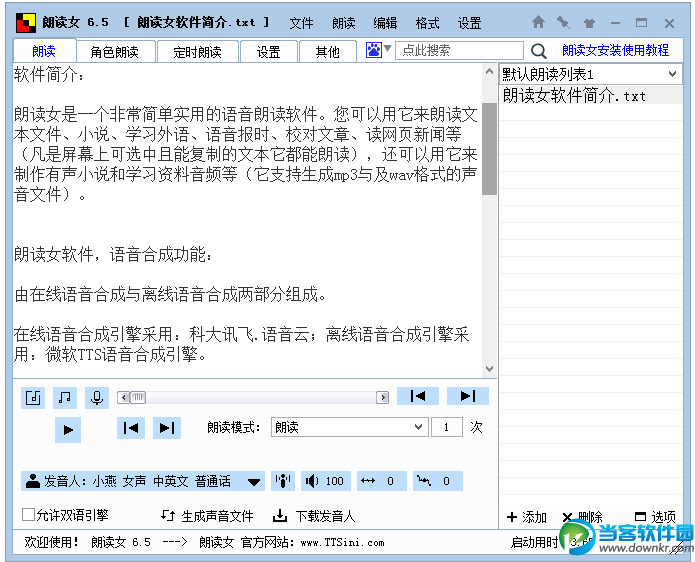The image size is (695, 562).
Task: Open the 设置 menu in title bar
Action: [x=469, y=23]
